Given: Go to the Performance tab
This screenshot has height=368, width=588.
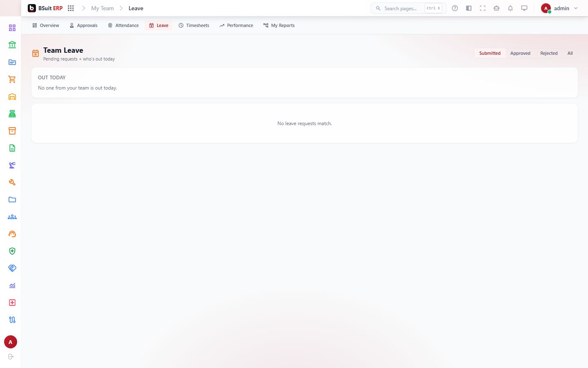Looking at the screenshot, I should [236, 25].
